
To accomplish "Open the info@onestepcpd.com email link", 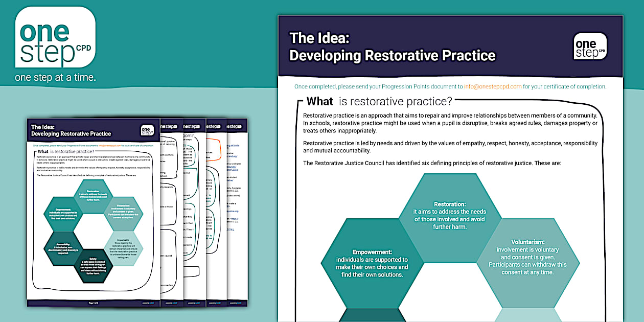I will tap(494, 86).
